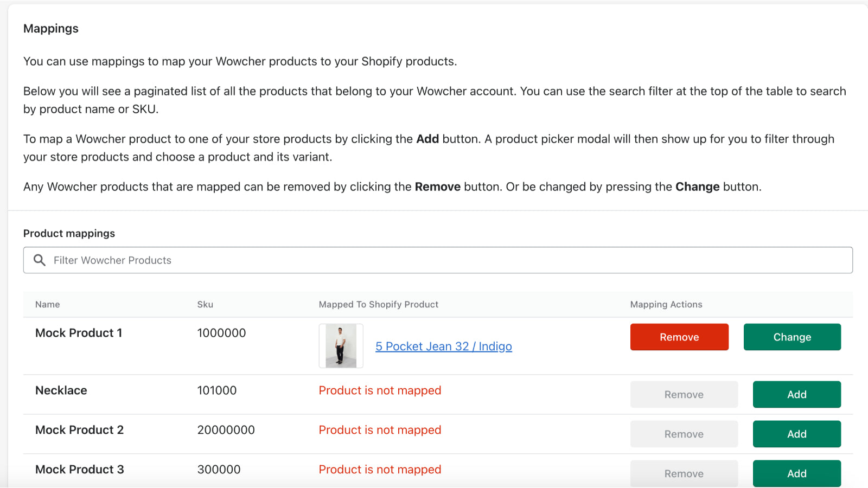
Task: Click the disabled Remove button for Necklace
Action: tap(684, 394)
